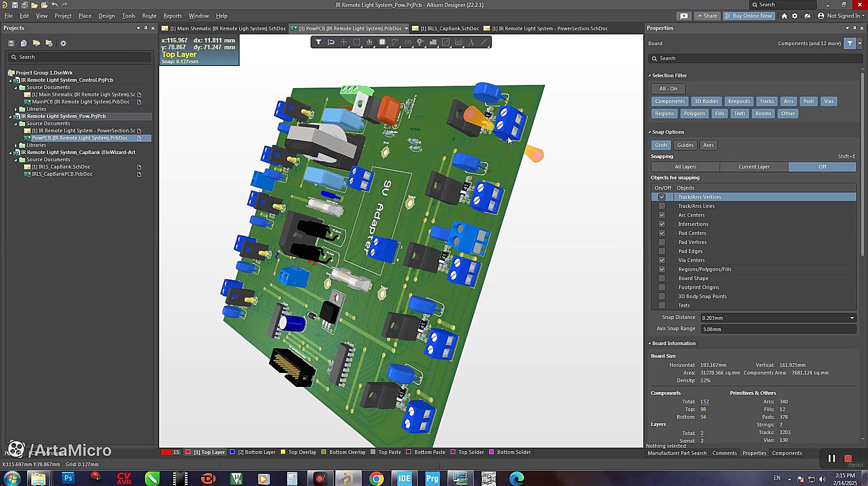Select the Place Via tool icon
Image resolution: width=868 pixels, height=486 pixels.
point(420,42)
